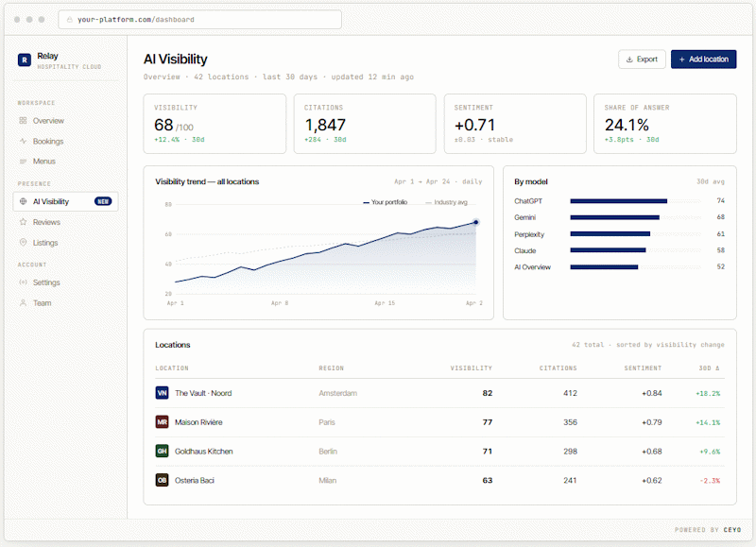Sort by the Location column header
Screen dimensions: 756x547
[172, 368]
